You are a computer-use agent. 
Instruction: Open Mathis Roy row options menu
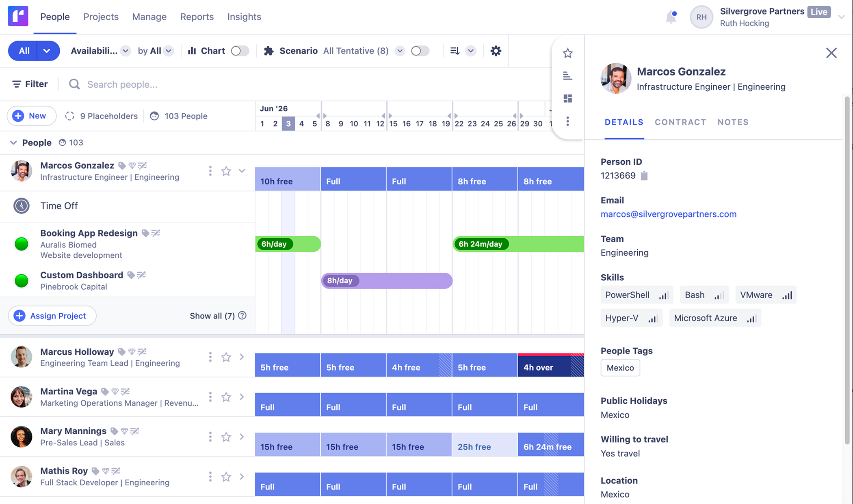click(x=210, y=476)
